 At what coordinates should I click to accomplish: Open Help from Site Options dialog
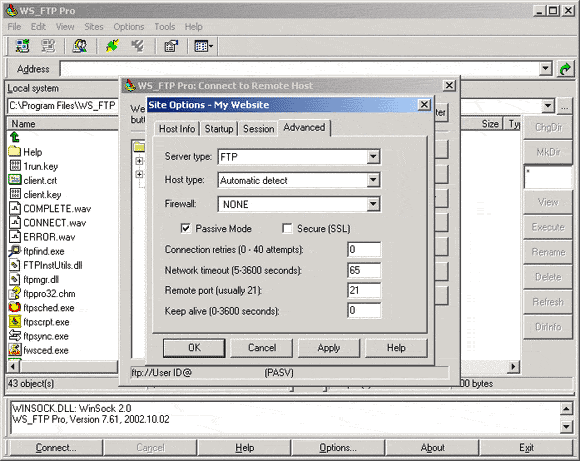(396, 348)
